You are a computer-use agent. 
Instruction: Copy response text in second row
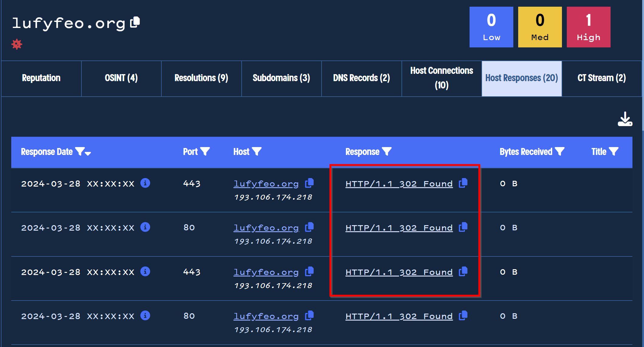coord(463,227)
